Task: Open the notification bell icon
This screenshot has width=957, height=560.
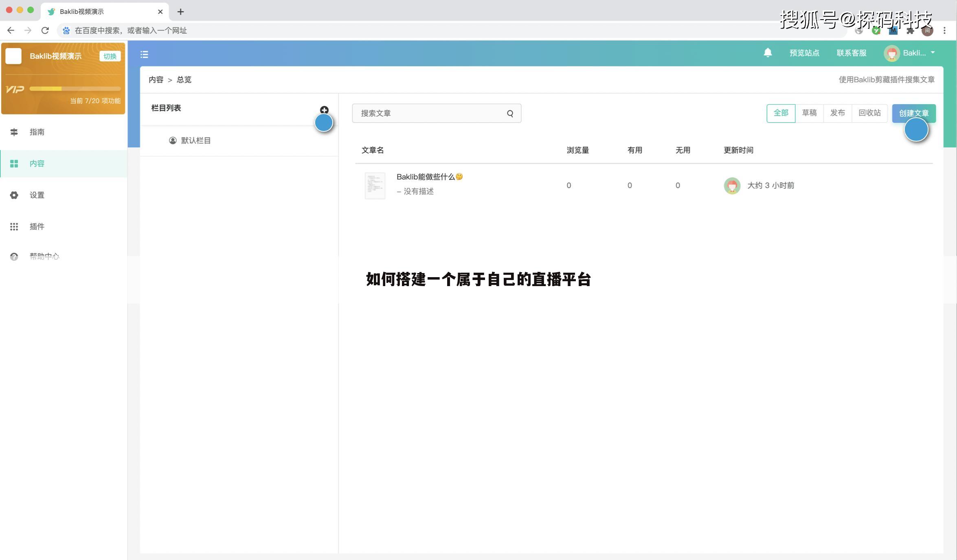Action: pyautogui.click(x=767, y=53)
